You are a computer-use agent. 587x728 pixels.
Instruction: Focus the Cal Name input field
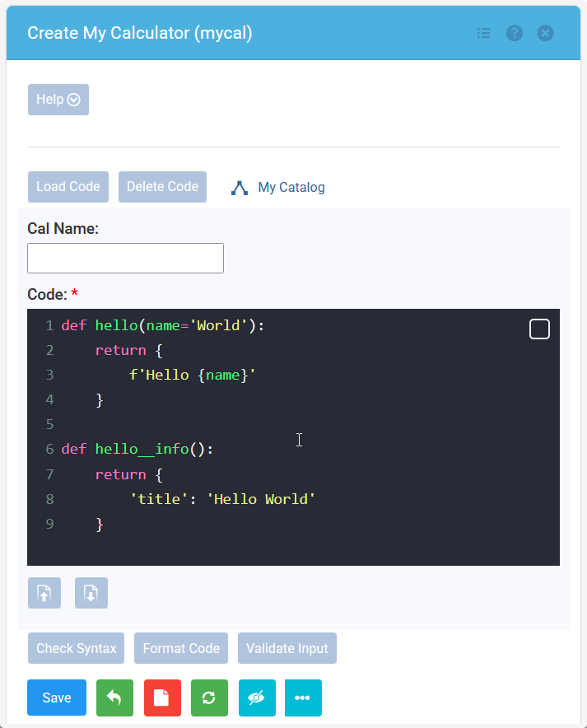(x=125, y=258)
